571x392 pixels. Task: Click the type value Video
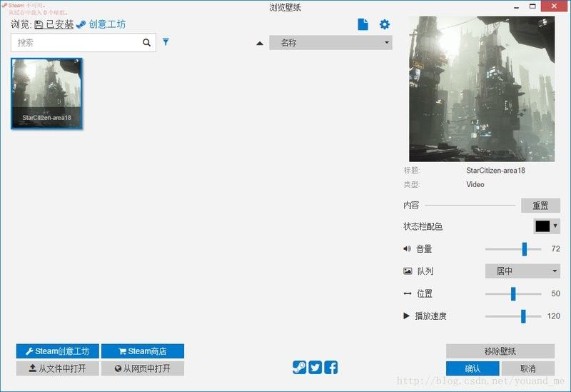475,184
